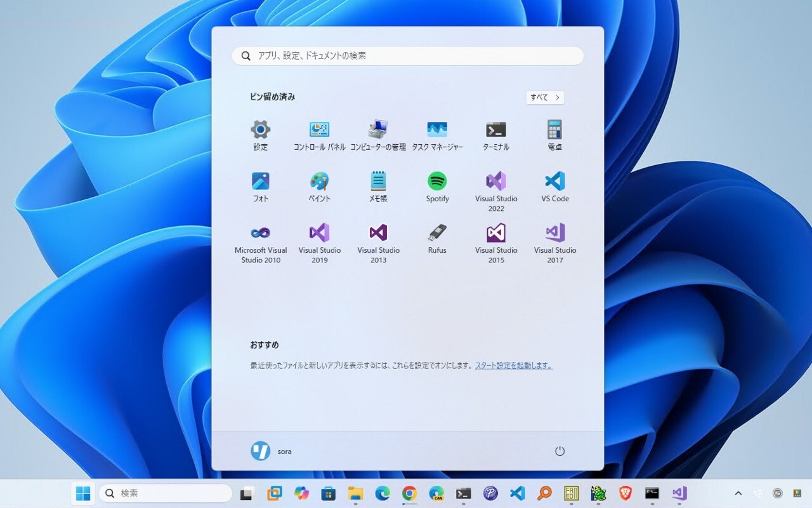
Task: Open コントロール パネル from pinned apps
Action: pyautogui.click(x=319, y=135)
